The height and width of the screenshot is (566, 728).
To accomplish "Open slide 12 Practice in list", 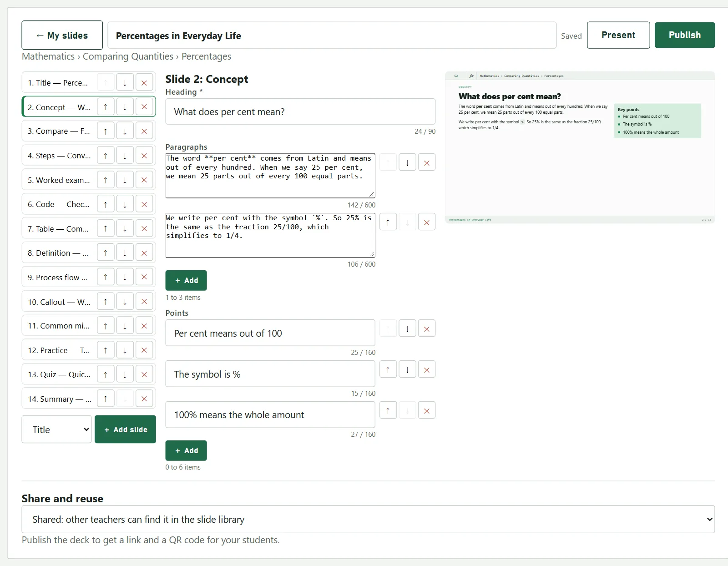I will [x=59, y=350].
